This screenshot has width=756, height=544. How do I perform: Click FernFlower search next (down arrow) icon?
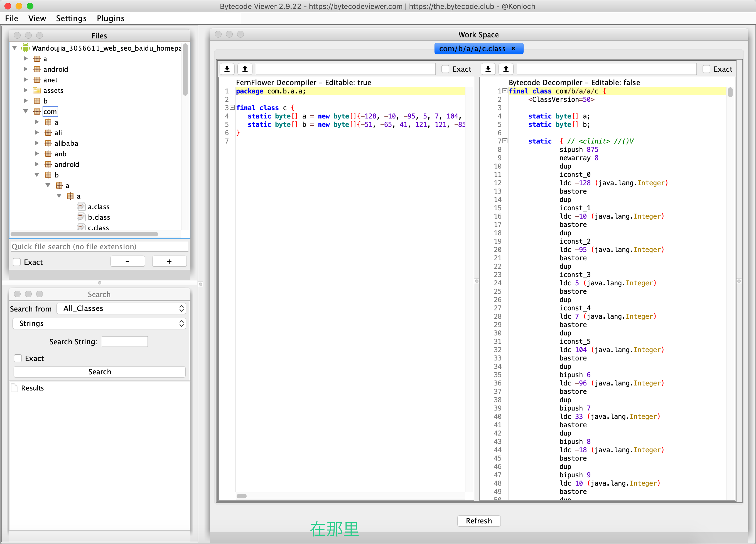coord(227,69)
